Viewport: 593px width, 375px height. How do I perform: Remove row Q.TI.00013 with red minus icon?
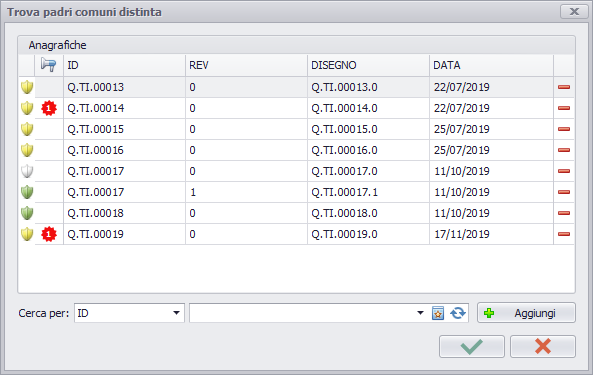click(564, 87)
